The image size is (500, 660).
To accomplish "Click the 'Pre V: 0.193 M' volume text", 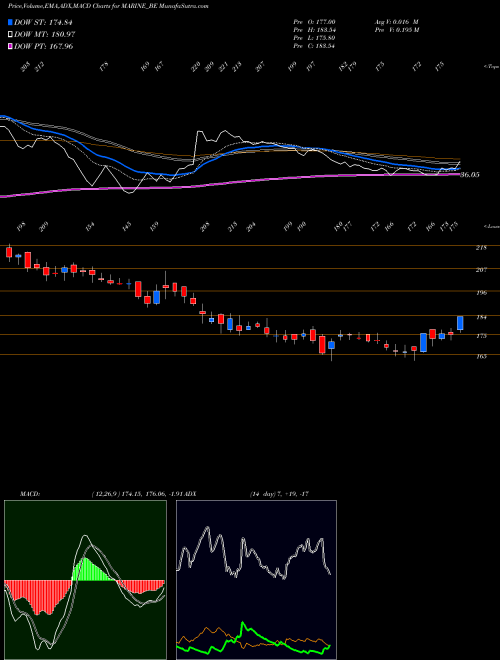I will click(x=396, y=30).
